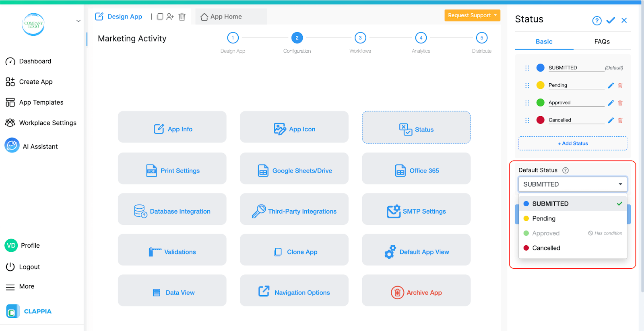Viewport: 644px width, 331px height.
Task: Open the Office 365 tile
Action: click(416, 169)
